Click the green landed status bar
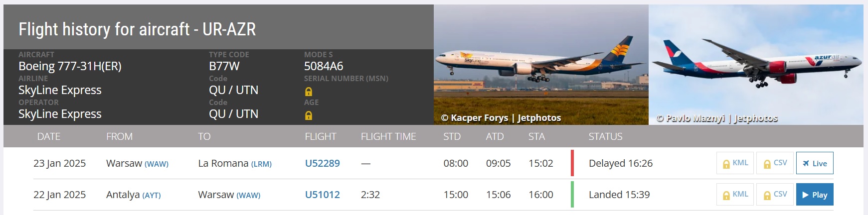 [572, 195]
